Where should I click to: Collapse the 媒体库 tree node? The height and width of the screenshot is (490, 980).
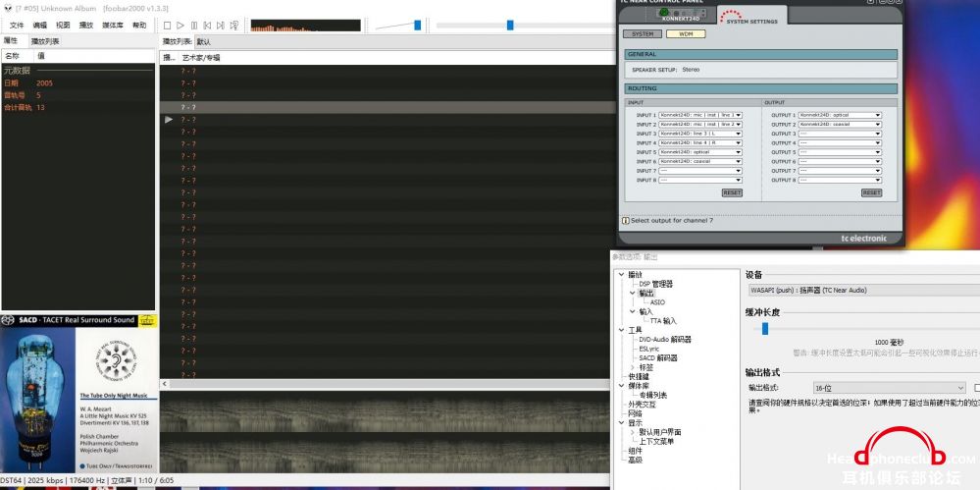pyautogui.click(x=621, y=386)
